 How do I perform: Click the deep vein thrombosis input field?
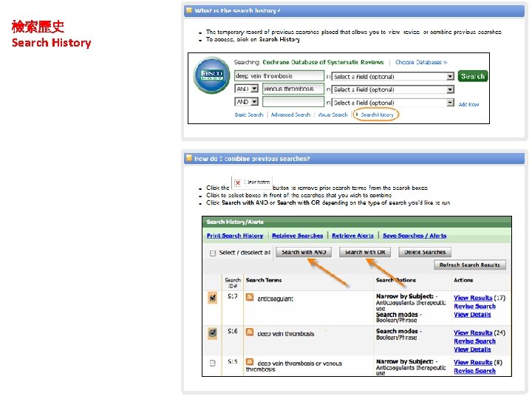coord(279,76)
